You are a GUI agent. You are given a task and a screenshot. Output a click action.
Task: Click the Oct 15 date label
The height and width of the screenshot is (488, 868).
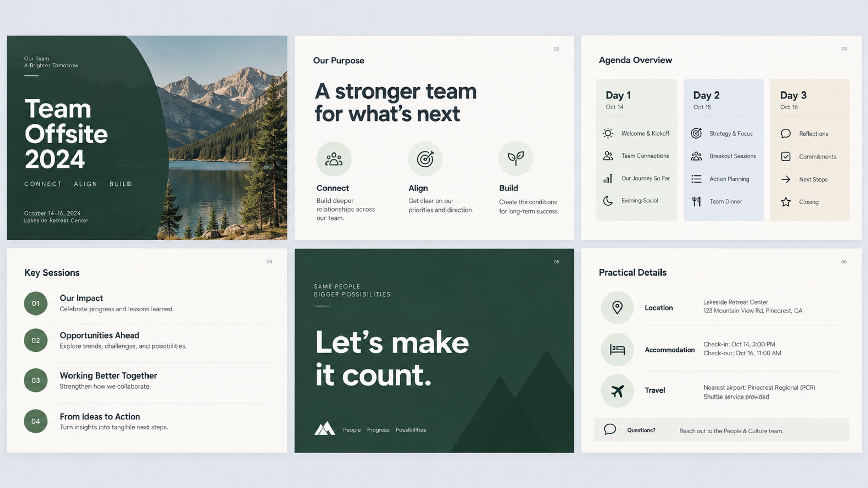[702, 107]
